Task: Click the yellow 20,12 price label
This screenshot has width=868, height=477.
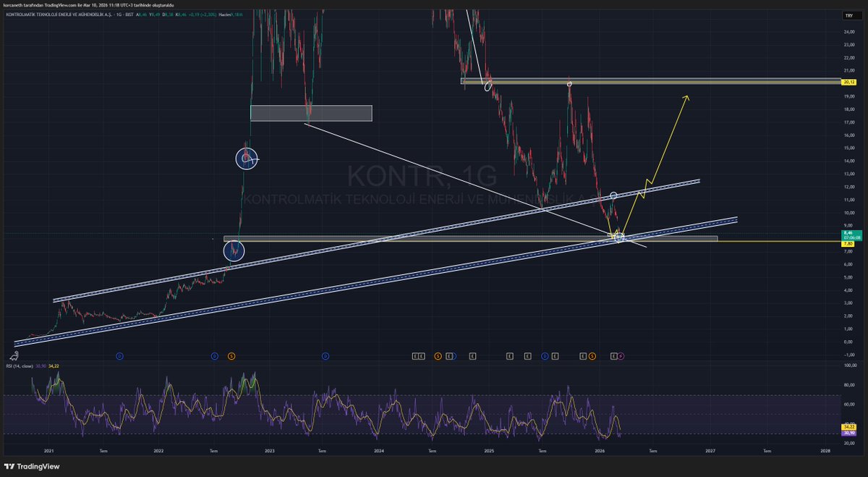Action: (x=849, y=83)
